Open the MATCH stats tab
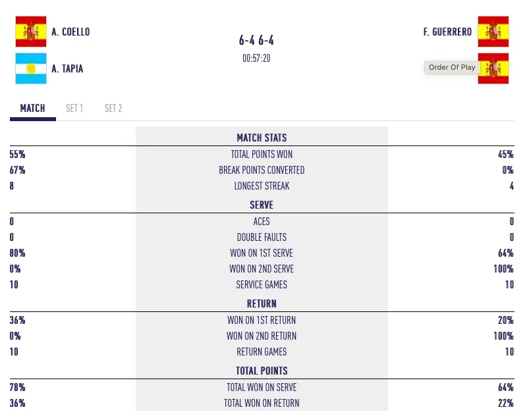 [32, 108]
